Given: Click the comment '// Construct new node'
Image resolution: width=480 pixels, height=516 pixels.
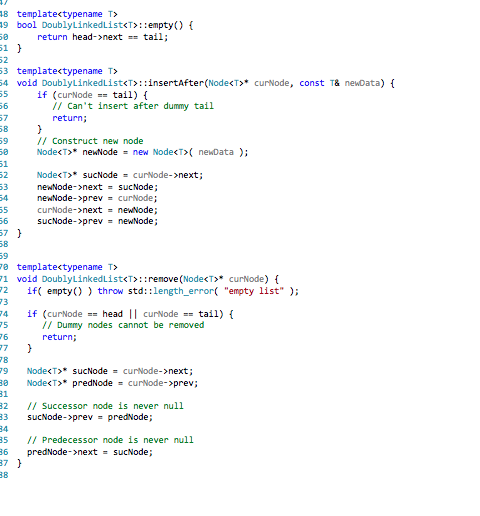Looking at the screenshot, I should tap(90, 141).
